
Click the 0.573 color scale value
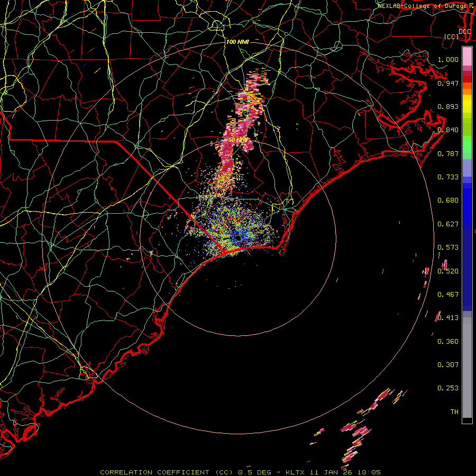pos(448,248)
